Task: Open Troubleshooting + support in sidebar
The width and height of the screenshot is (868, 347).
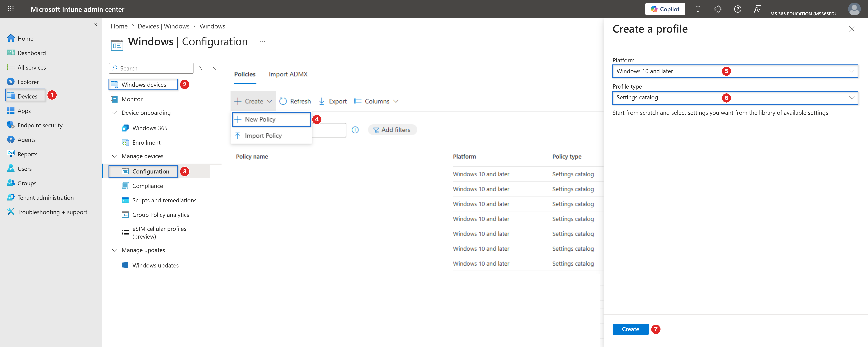Action: (x=47, y=212)
